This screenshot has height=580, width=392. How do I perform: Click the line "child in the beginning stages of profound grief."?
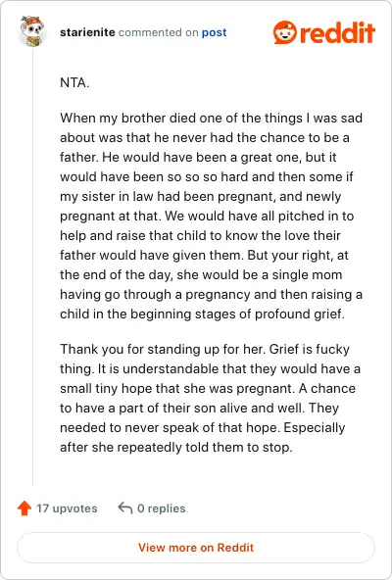[202, 314]
